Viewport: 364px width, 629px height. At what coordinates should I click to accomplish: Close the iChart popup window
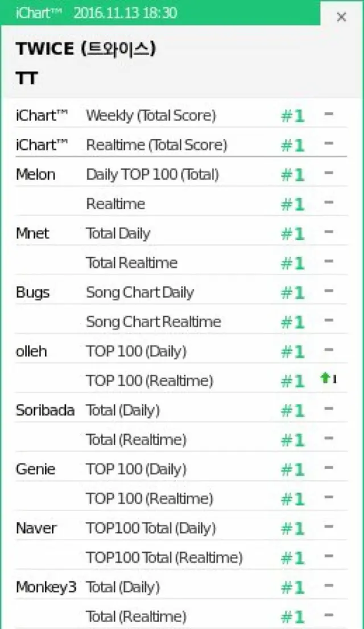pyautogui.click(x=341, y=17)
